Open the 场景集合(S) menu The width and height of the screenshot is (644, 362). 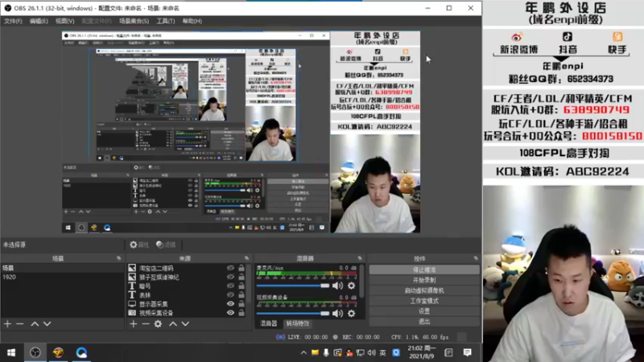point(134,21)
